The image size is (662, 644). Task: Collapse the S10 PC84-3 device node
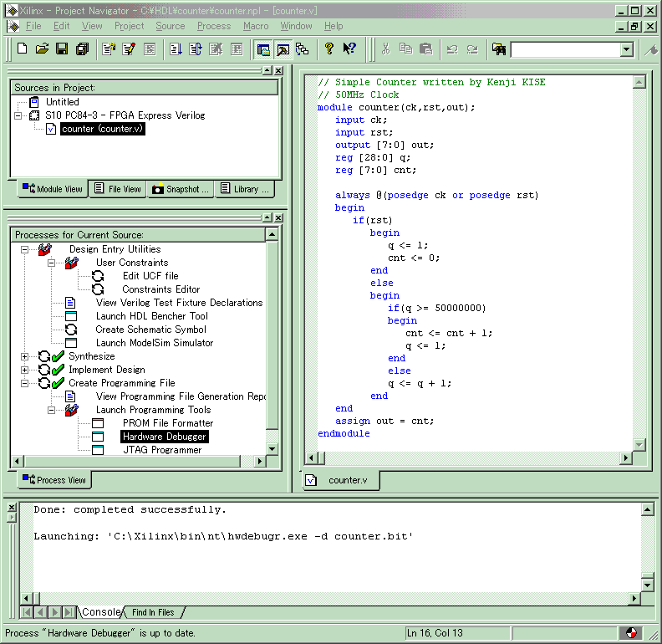click(18, 115)
